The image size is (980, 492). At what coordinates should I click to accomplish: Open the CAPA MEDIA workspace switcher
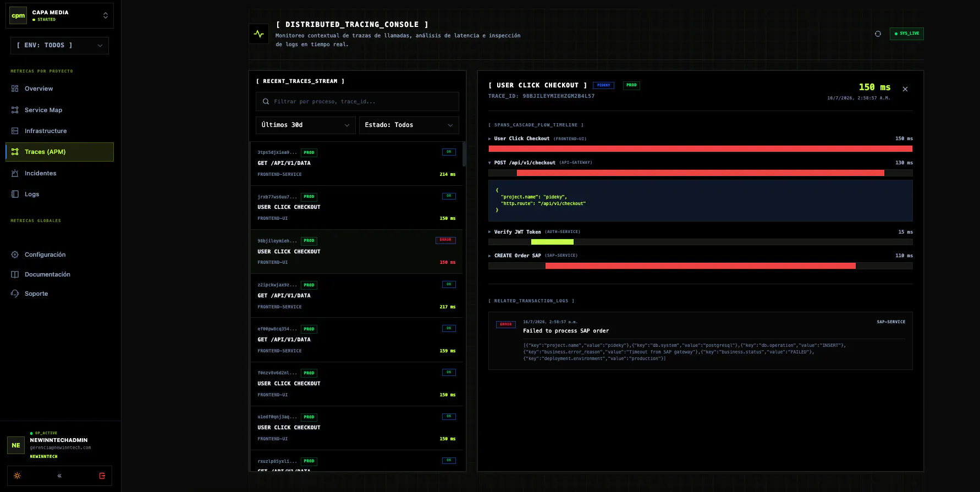pos(60,16)
